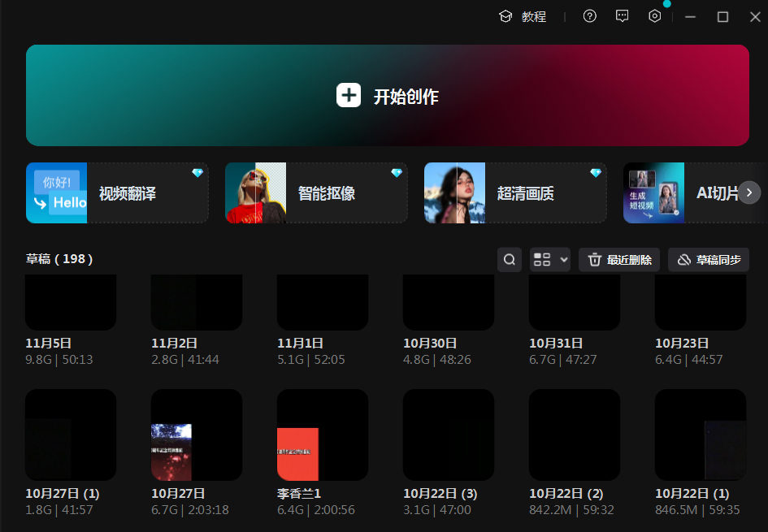The width and height of the screenshot is (768, 532).
Task: Click the diamond icon on 超清画质
Action: coord(596,173)
